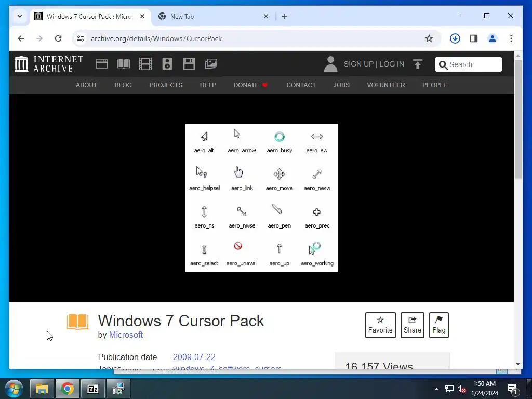
Task: Open the Texts book icon in header
Action: coord(124,64)
